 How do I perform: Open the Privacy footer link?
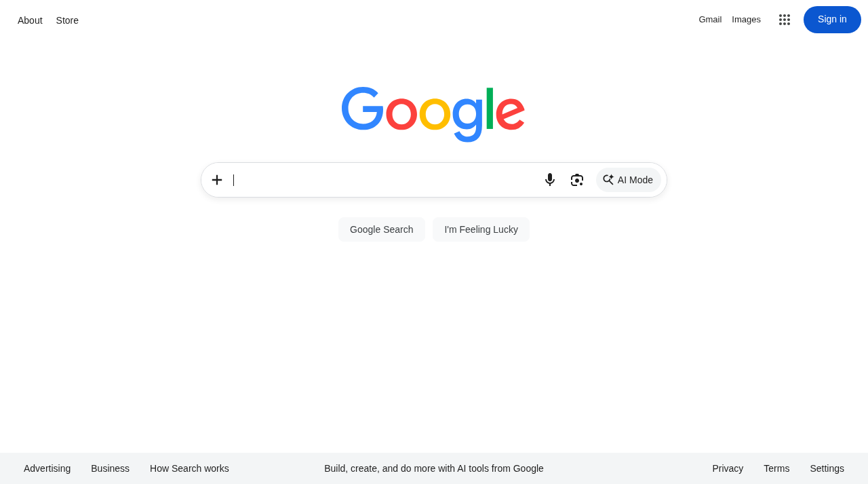point(728,468)
